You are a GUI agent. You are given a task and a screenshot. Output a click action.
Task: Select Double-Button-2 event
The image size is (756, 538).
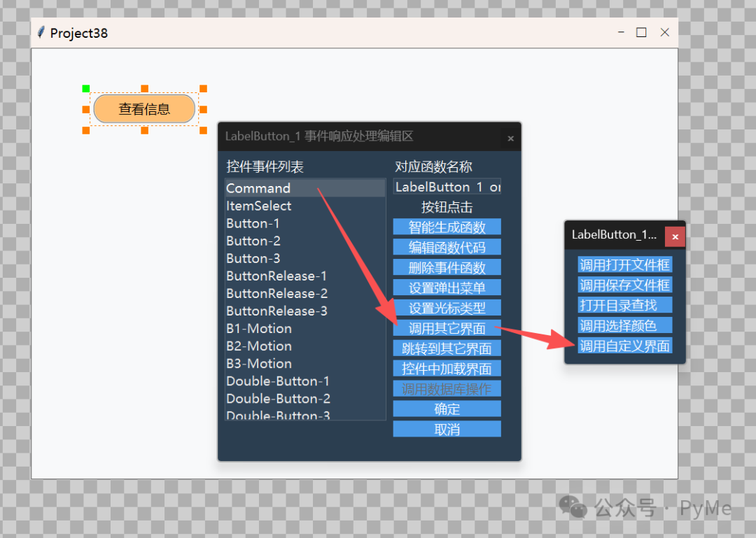coord(305,399)
